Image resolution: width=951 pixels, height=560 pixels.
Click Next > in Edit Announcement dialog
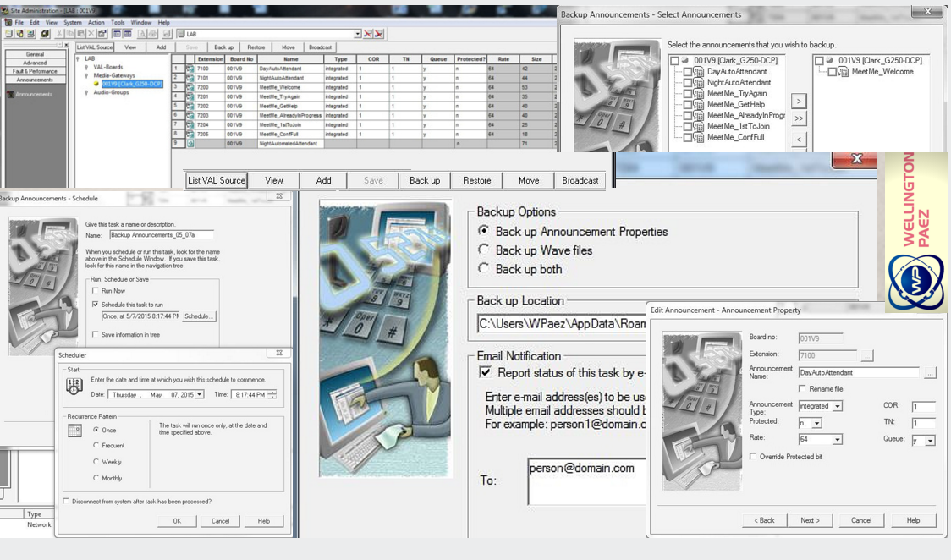pyautogui.click(x=810, y=520)
